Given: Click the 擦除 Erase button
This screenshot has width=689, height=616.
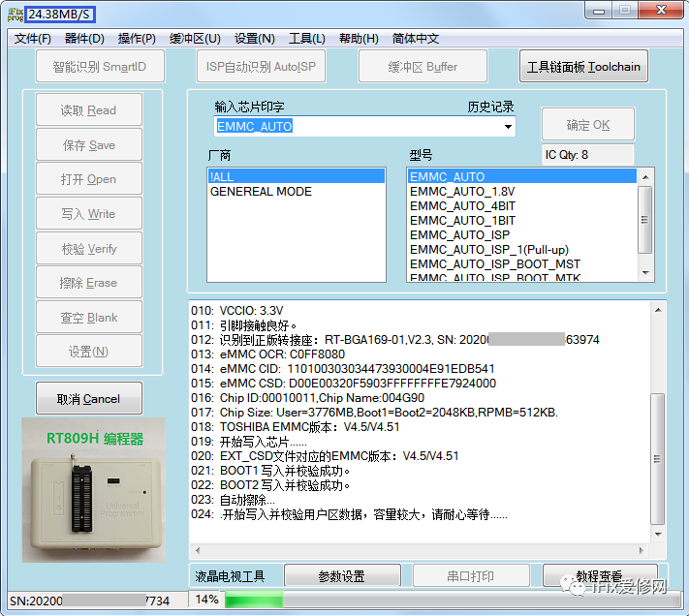Looking at the screenshot, I should pyautogui.click(x=89, y=282).
